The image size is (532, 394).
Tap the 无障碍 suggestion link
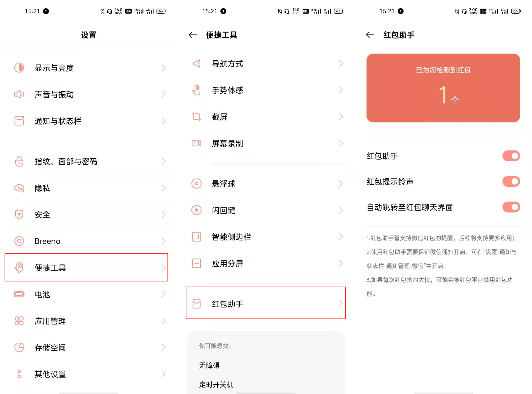(x=209, y=365)
